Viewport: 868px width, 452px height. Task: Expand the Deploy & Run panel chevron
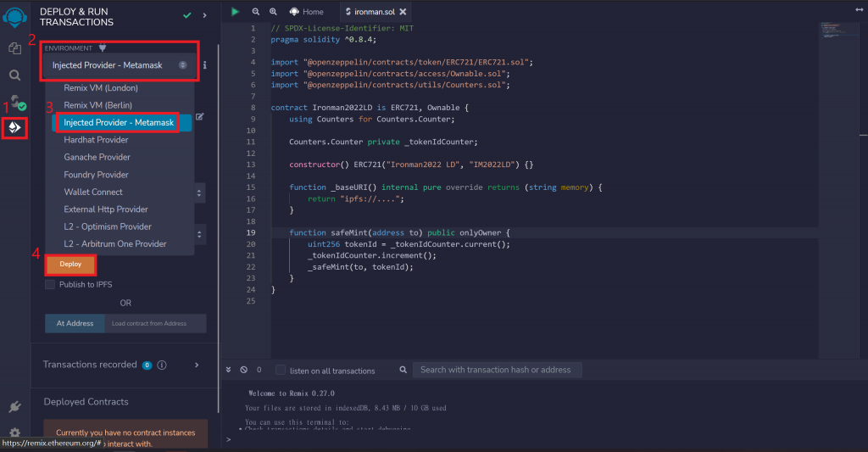[x=205, y=15]
